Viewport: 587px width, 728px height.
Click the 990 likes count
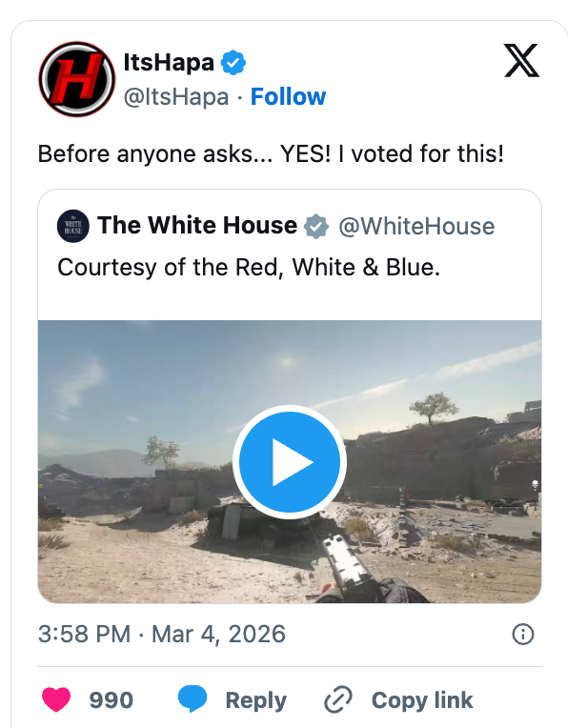point(111,700)
